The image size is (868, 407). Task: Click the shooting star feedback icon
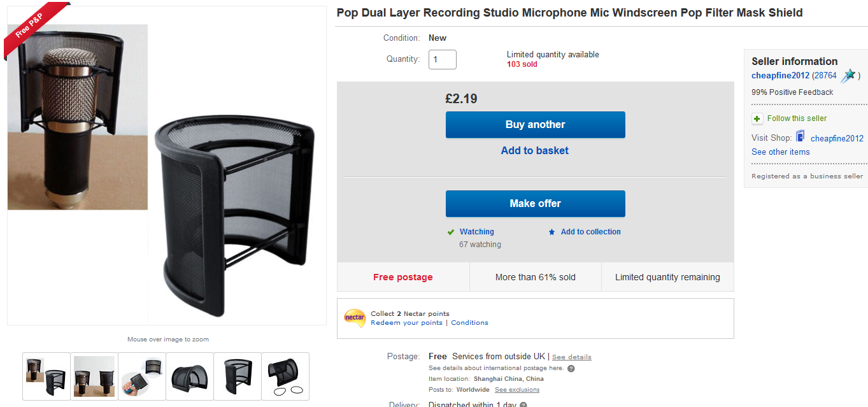click(x=849, y=75)
